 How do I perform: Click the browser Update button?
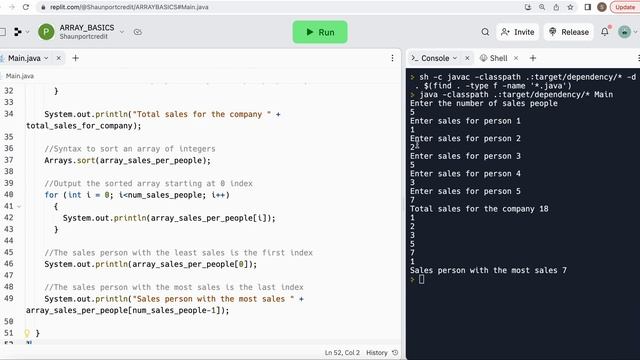625,7
